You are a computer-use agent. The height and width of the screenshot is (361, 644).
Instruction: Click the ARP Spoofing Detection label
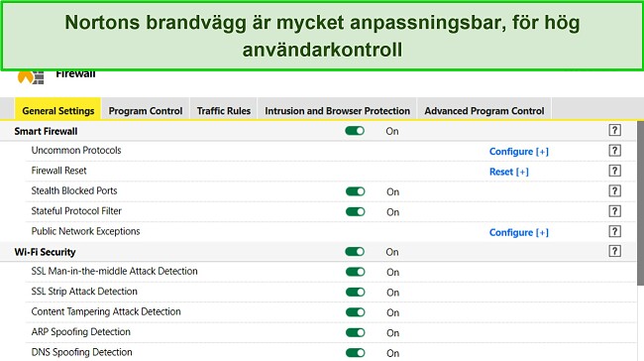[80, 331]
